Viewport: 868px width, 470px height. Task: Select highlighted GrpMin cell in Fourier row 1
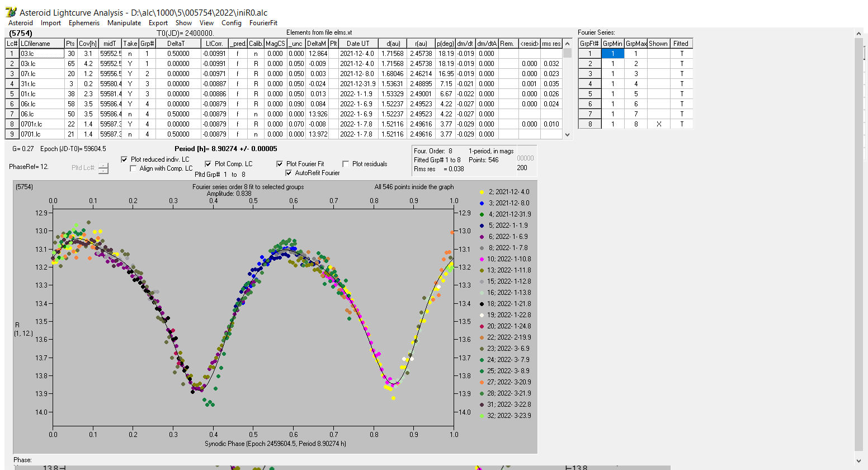612,54
